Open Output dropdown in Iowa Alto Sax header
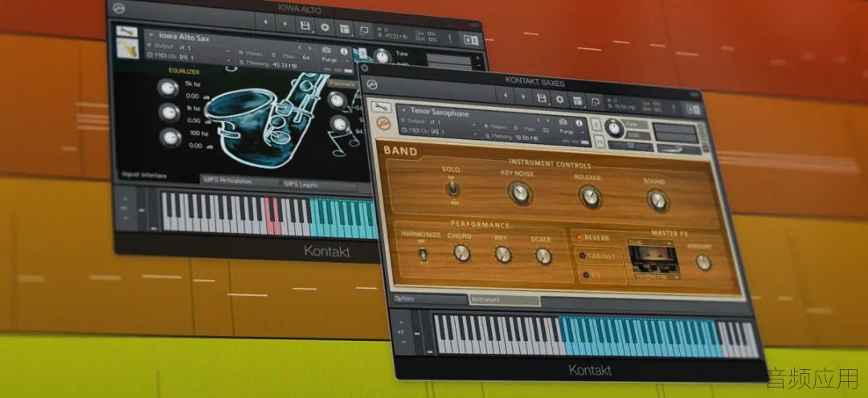Screen dimensions: 868x398 point(189,47)
